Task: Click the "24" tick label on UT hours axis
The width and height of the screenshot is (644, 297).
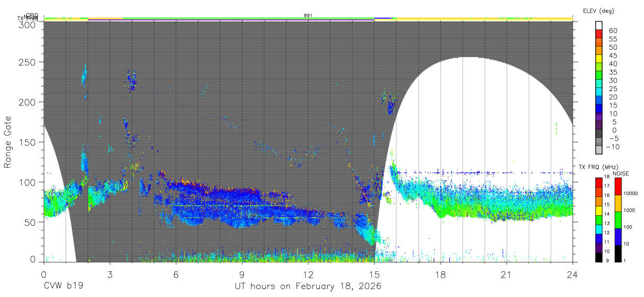Action: click(x=573, y=274)
